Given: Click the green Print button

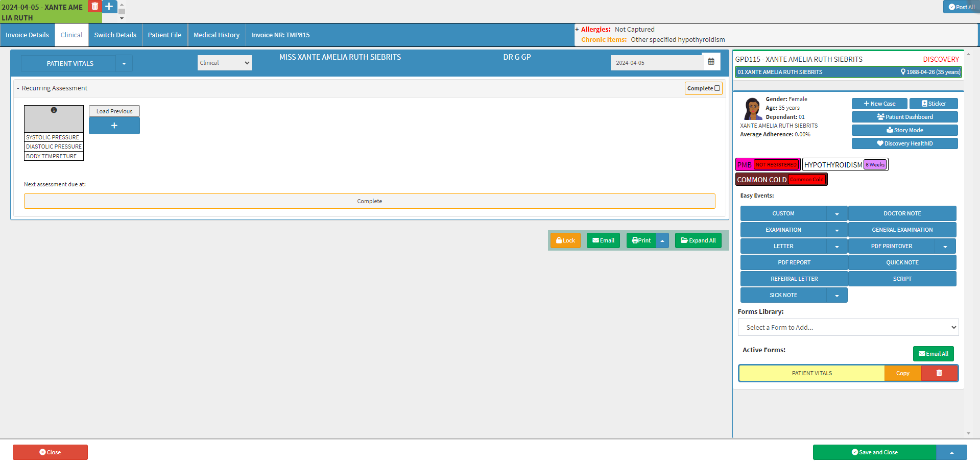Looking at the screenshot, I should (x=641, y=240).
